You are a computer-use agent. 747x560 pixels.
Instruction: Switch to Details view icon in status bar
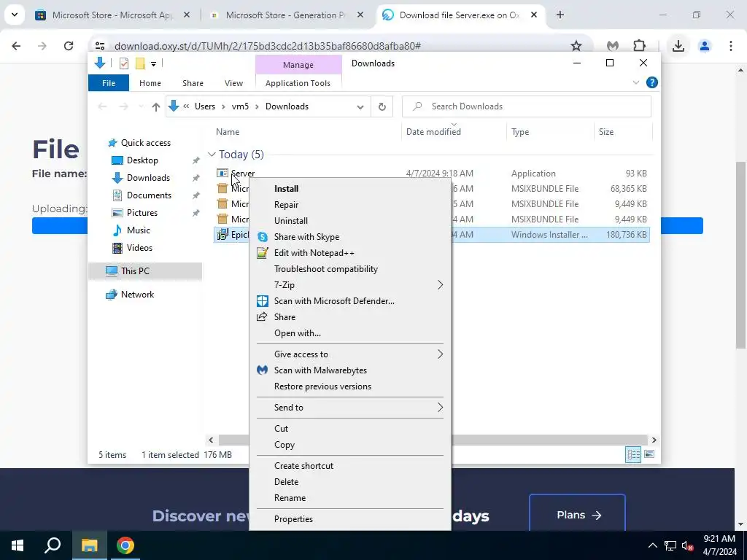(633, 454)
